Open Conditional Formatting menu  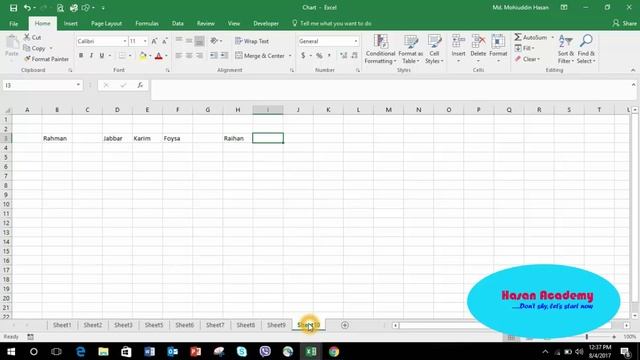pyautogui.click(x=380, y=49)
